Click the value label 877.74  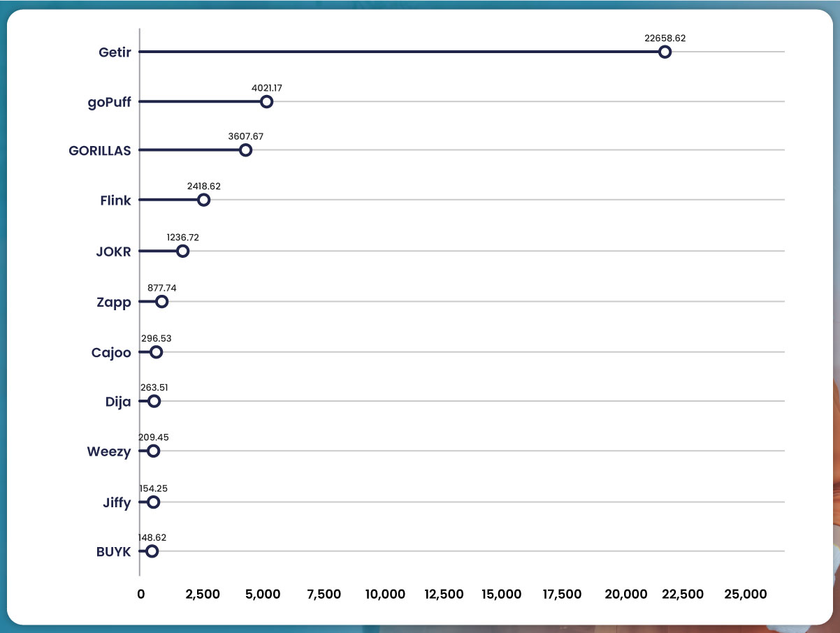[x=163, y=287]
